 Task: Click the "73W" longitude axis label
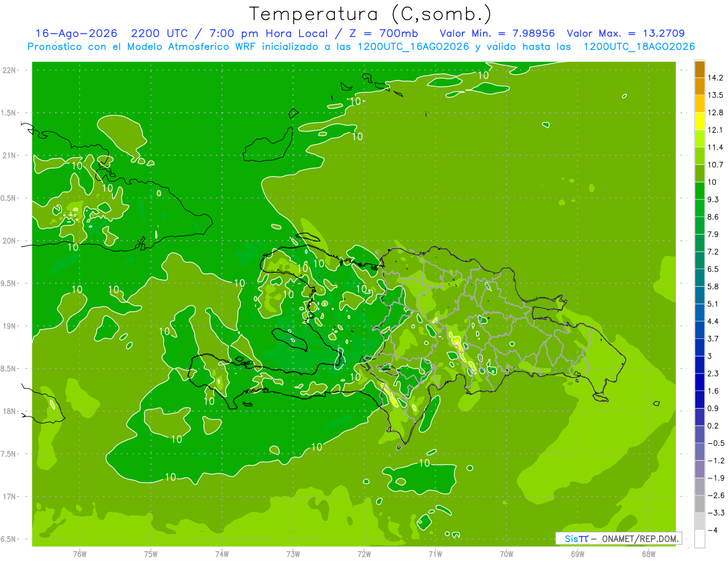[x=293, y=554]
